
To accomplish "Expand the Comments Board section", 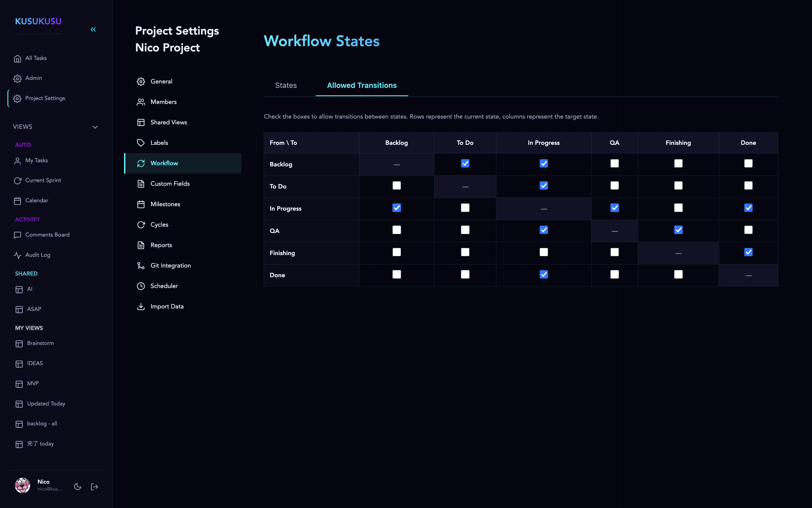I will 47,234.
